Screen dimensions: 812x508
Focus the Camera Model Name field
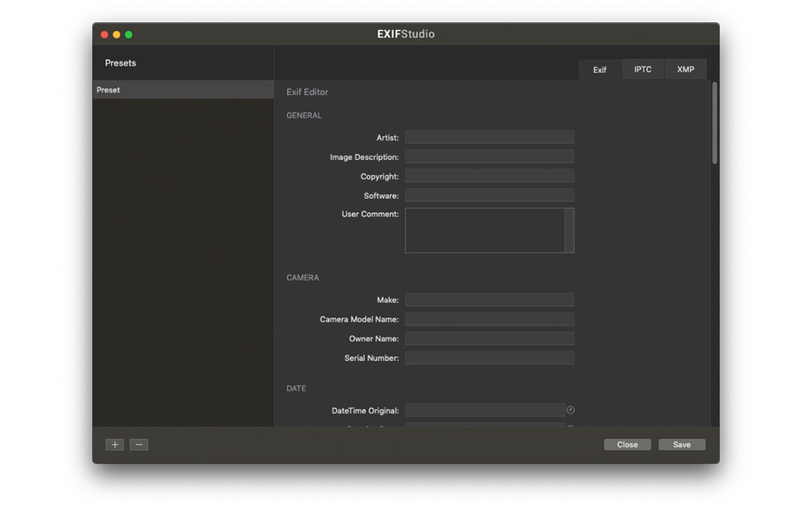pyautogui.click(x=490, y=319)
